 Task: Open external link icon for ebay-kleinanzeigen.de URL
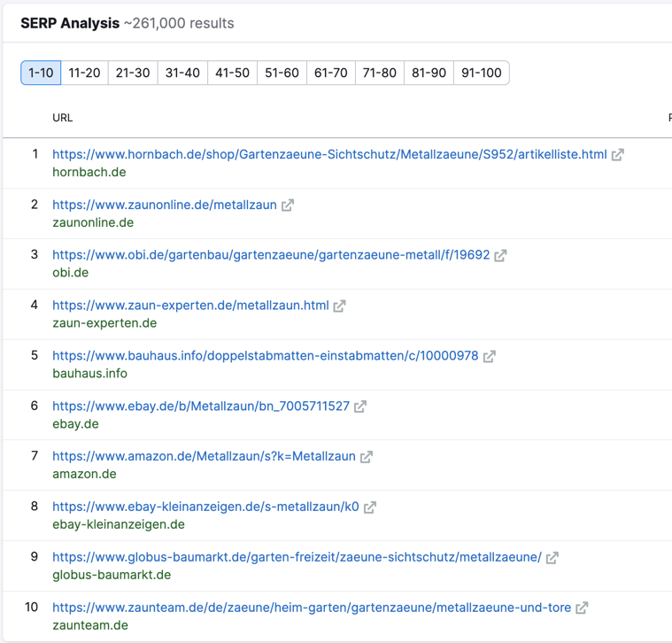click(x=370, y=507)
